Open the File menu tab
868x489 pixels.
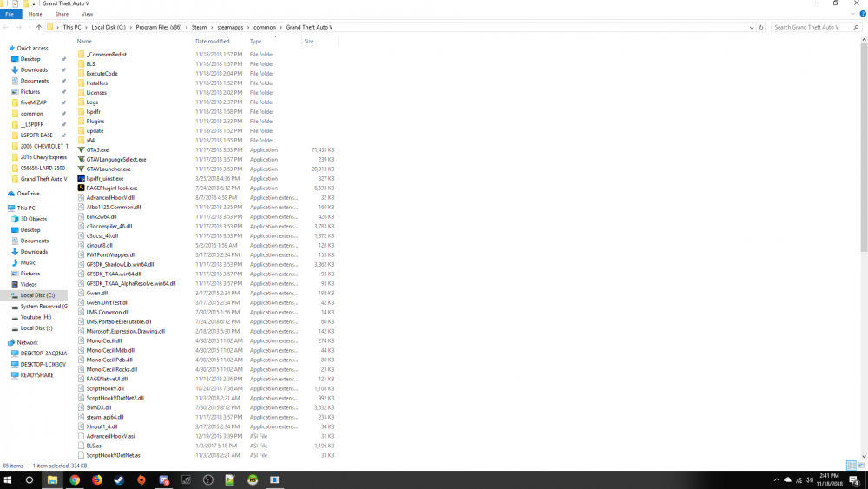[x=10, y=14]
